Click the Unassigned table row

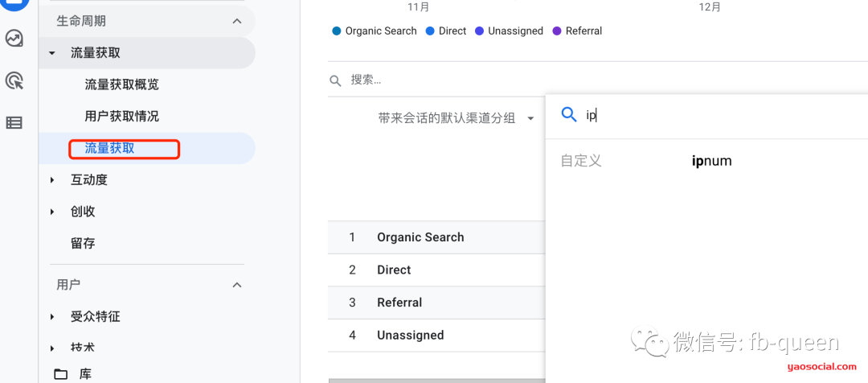436,336
